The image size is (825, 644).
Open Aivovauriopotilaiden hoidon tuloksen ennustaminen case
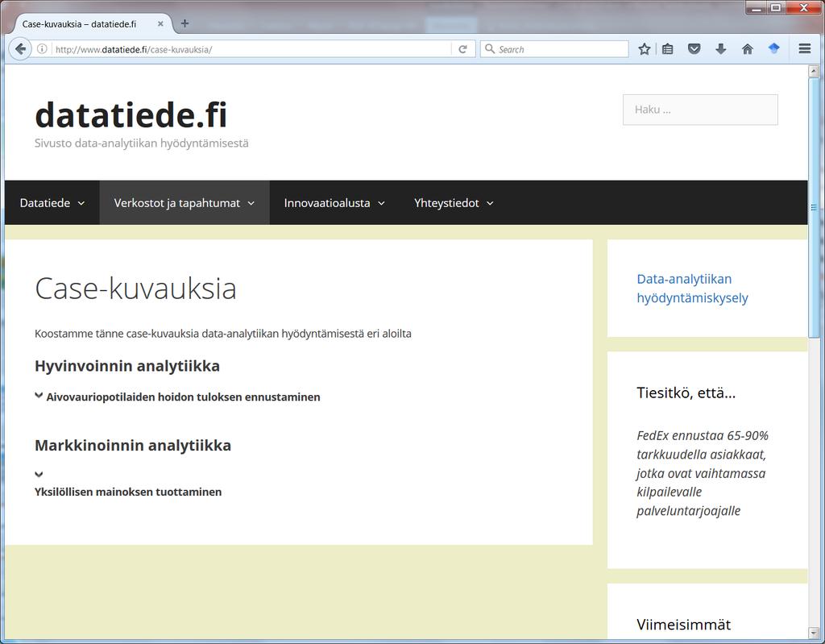[183, 397]
